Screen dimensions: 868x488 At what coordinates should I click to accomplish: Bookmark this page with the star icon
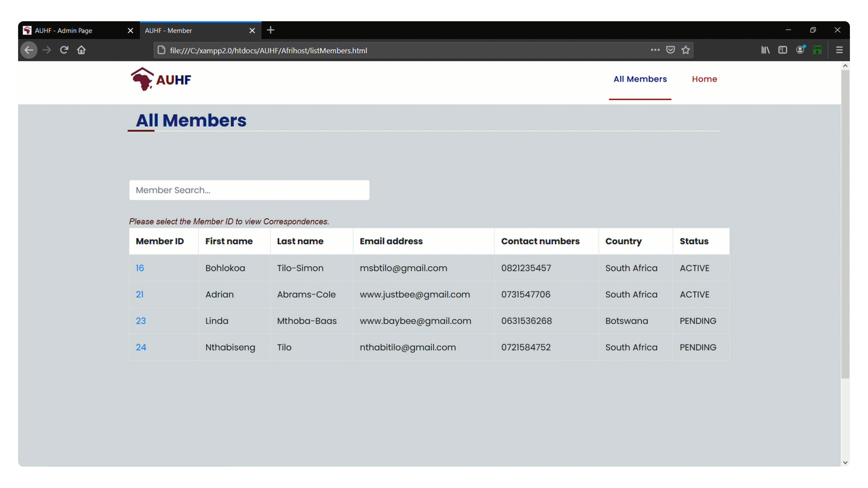685,50
